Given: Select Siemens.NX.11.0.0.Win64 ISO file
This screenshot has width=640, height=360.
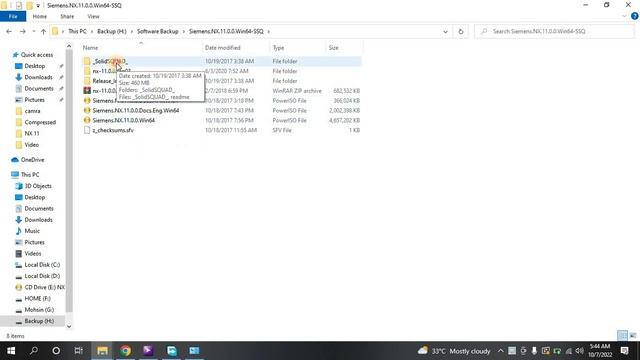Looking at the screenshot, I should tap(123, 120).
